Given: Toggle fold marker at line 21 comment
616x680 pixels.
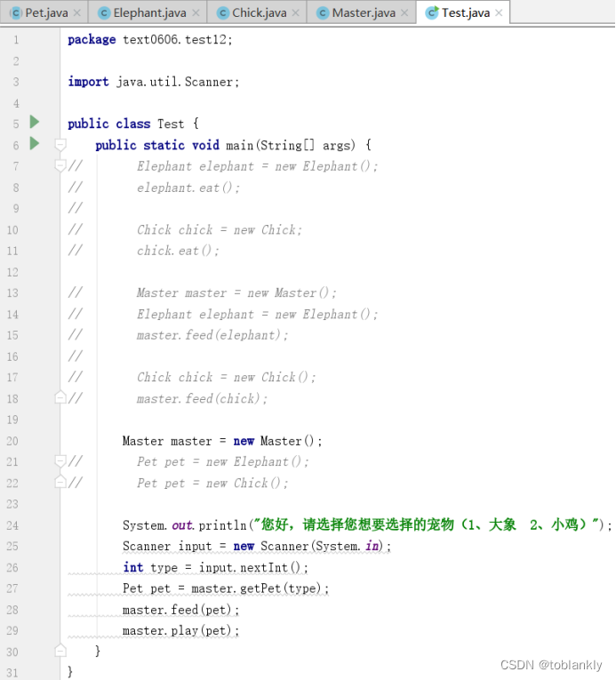Looking at the screenshot, I should (x=60, y=460).
